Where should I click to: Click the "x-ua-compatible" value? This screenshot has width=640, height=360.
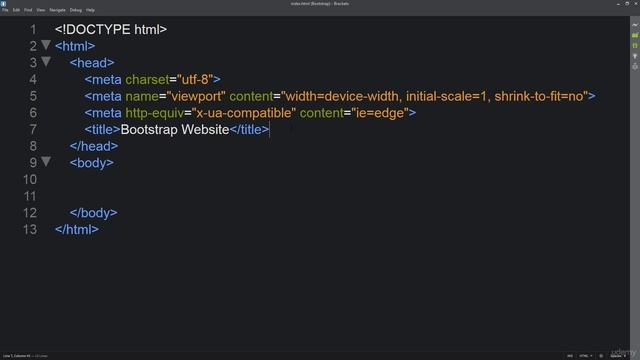coord(244,113)
